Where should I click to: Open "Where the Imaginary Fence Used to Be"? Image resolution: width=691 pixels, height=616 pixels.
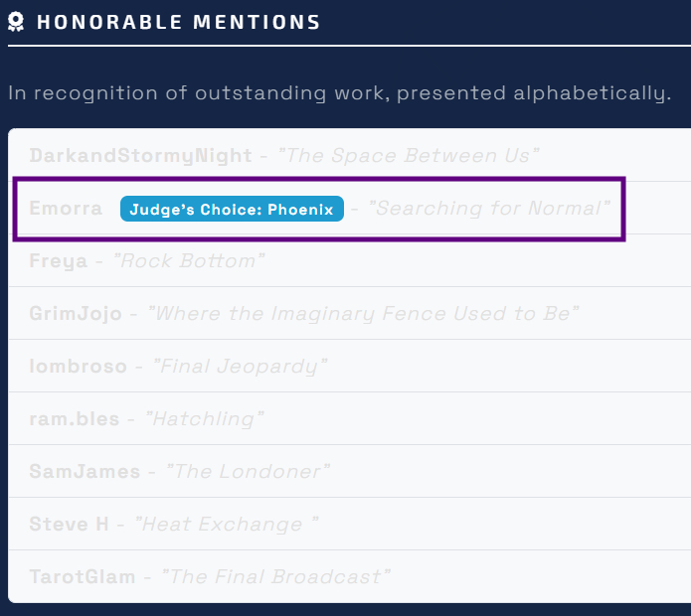[363, 314]
